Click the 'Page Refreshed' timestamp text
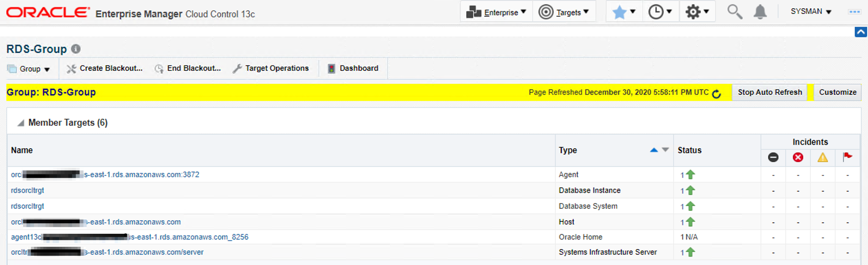This screenshot has width=868, height=265. 619,92
